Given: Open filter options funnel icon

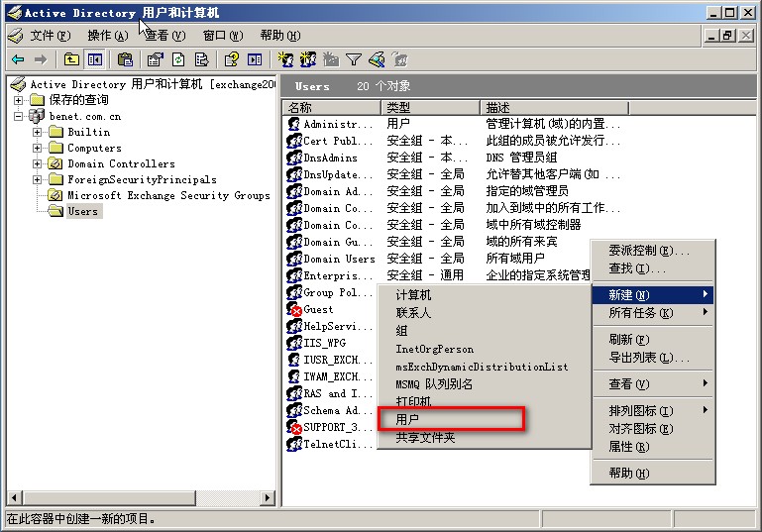Looking at the screenshot, I should pos(354,59).
